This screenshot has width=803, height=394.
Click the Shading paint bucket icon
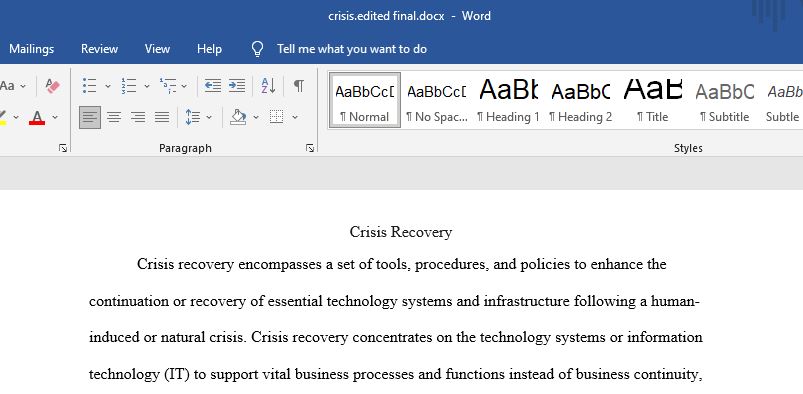point(238,117)
